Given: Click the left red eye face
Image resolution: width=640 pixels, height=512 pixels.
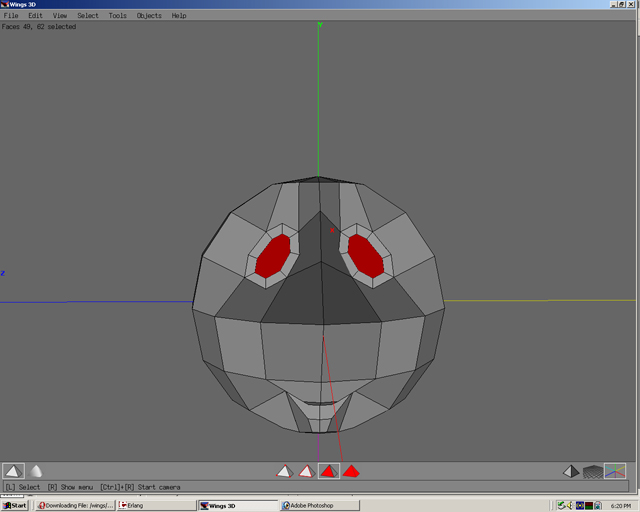Looking at the screenshot, I should point(273,256).
